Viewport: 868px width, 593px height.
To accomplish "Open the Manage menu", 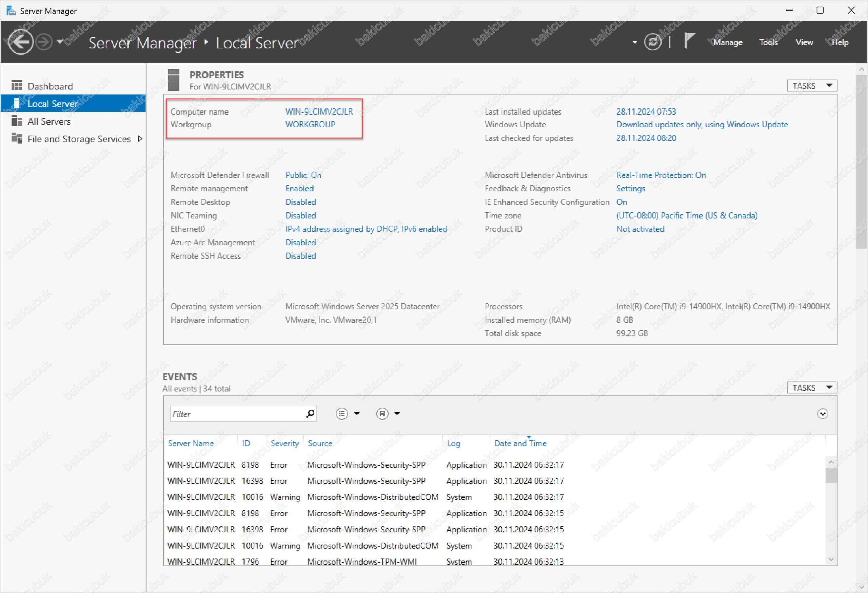I will tap(728, 42).
